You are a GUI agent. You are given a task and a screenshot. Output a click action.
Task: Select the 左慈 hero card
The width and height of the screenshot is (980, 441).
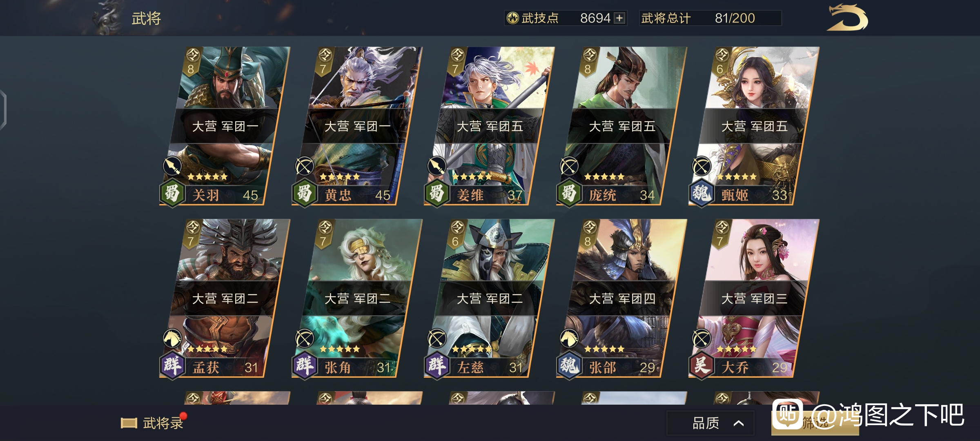tap(488, 298)
